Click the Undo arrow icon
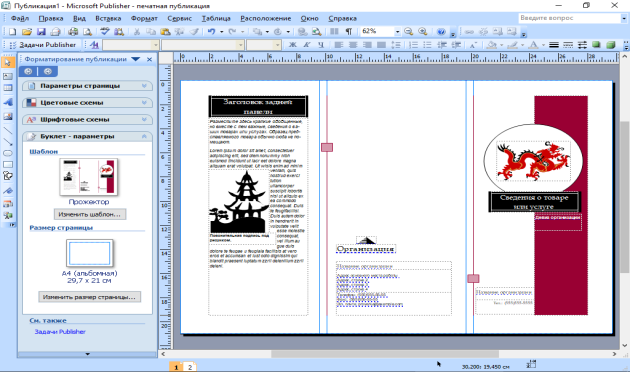This screenshot has width=630, height=372. pos(212,32)
